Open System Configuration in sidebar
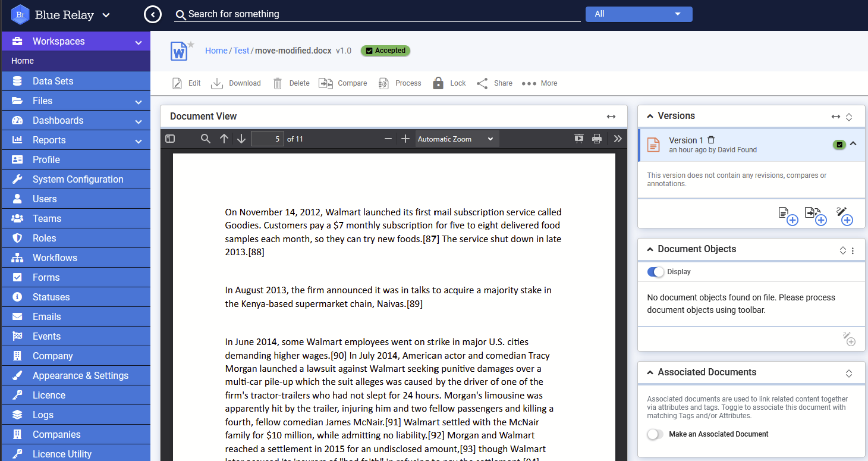 (x=76, y=179)
